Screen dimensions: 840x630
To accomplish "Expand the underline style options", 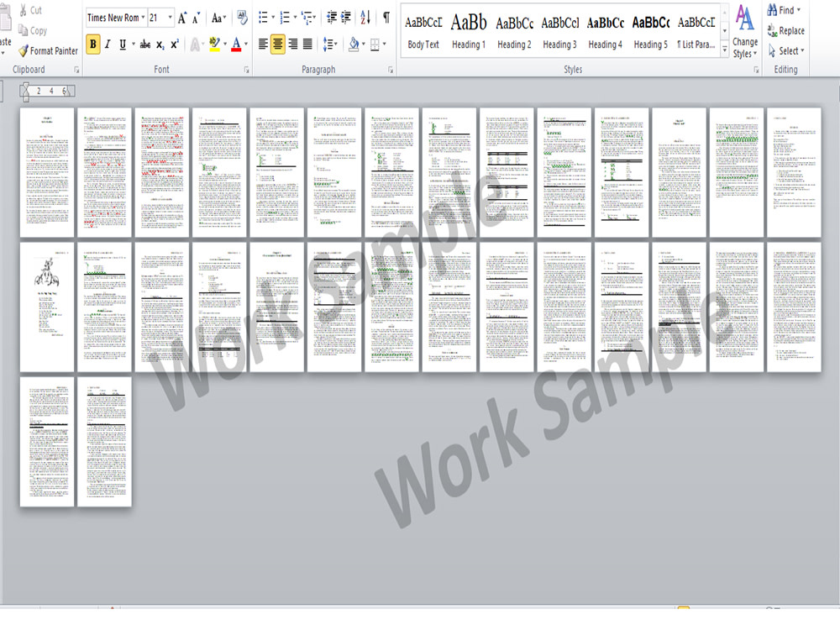I will (133, 45).
